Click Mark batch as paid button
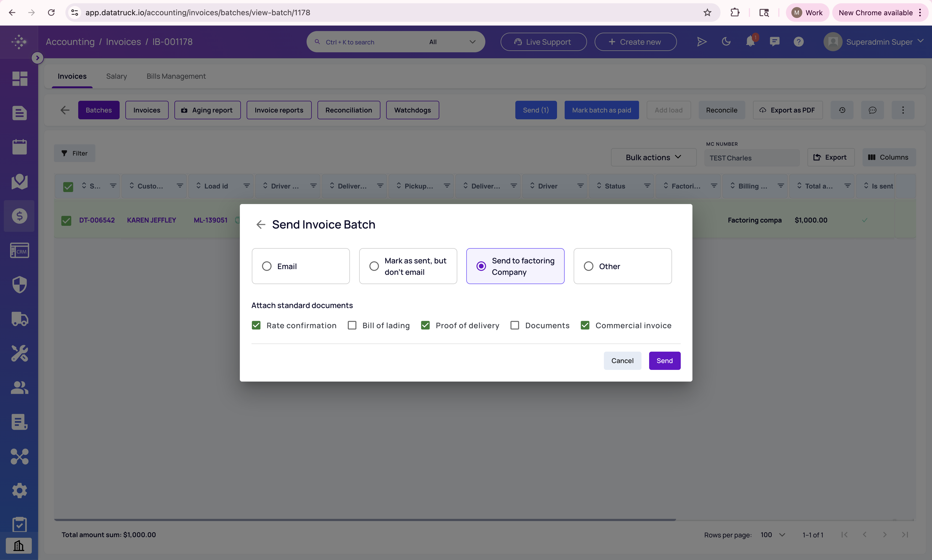This screenshot has height=560, width=932. pos(602,110)
